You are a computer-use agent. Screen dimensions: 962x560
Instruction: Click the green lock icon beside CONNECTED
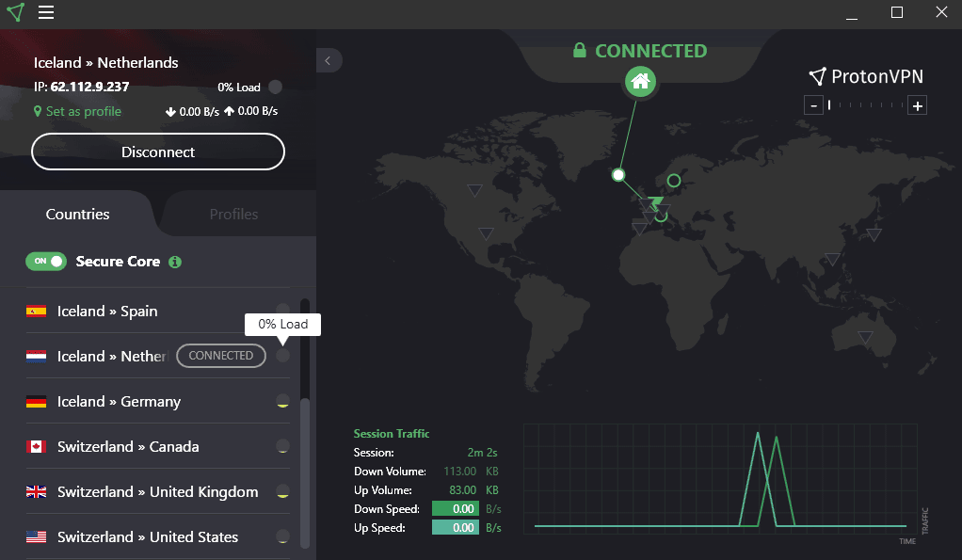579,50
